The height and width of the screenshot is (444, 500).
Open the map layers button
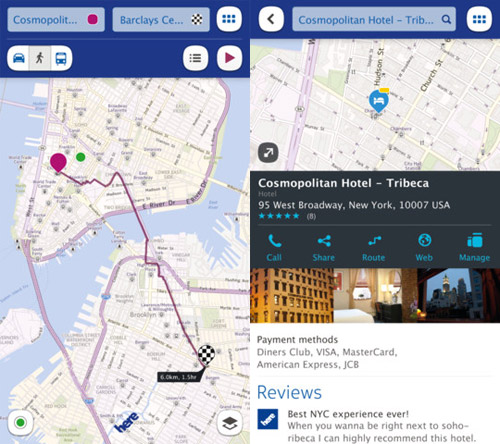coord(230,423)
